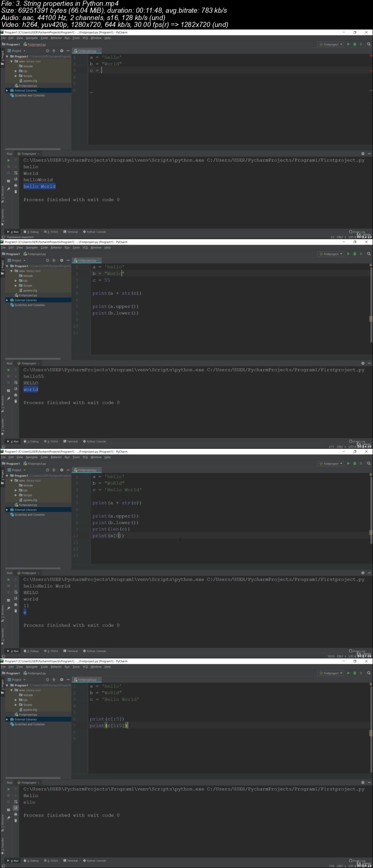Screen dimensions: 373x868
Task: Open the VCS menu in the 00:04:44 frame
Action: click(x=85, y=248)
